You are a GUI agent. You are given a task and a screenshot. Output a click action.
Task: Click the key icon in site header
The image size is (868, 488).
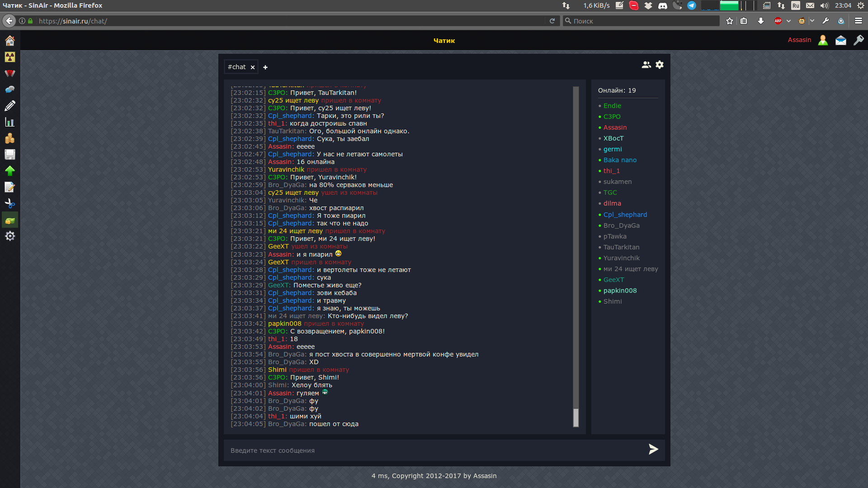(858, 40)
